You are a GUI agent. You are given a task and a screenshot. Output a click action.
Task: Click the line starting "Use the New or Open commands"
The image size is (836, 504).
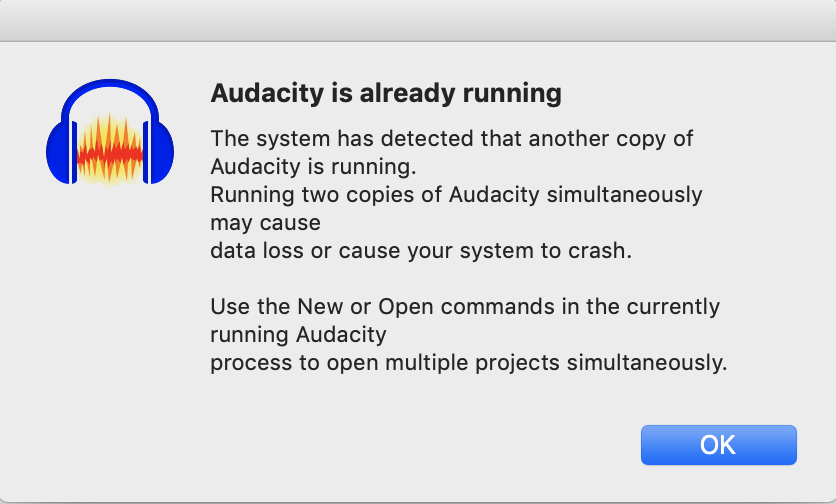coord(465,307)
